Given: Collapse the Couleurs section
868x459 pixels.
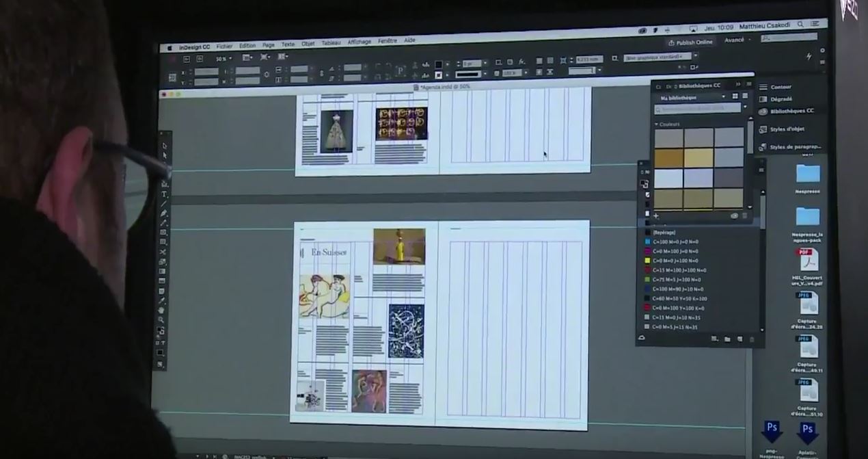Looking at the screenshot, I should (657, 124).
